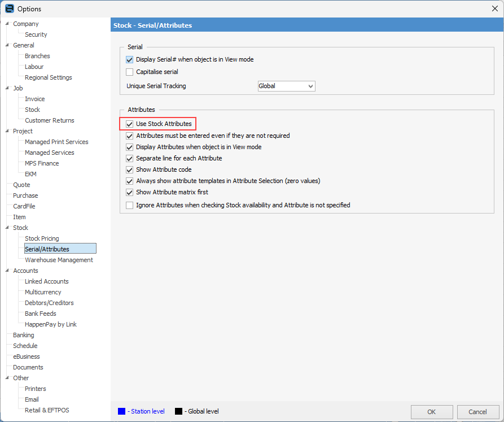Collapse the Company tree node
This screenshot has width=504, height=422.
click(x=7, y=24)
